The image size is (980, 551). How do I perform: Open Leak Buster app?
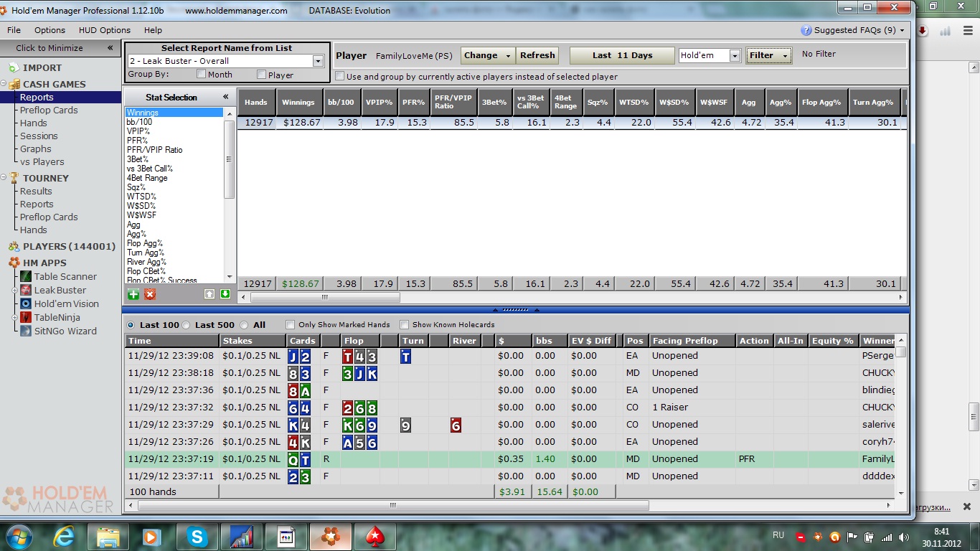(x=60, y=290)
